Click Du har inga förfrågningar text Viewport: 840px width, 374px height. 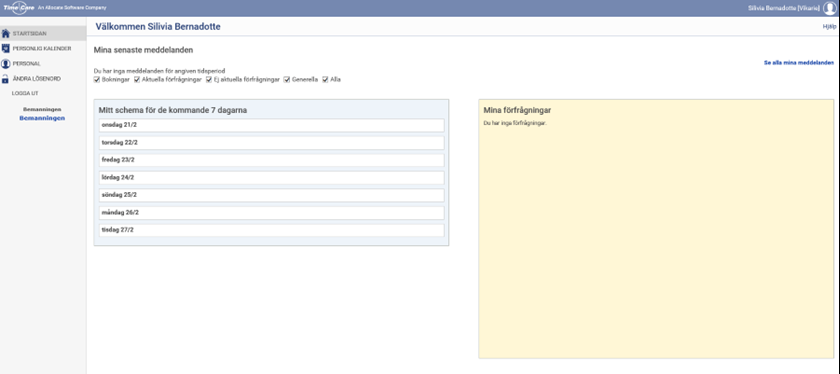tap(515, 123)
